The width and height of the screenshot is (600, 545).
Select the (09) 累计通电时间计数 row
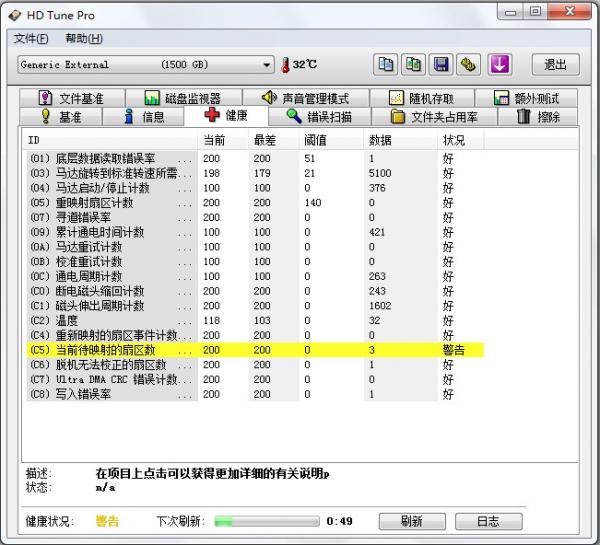click(255, 232)
